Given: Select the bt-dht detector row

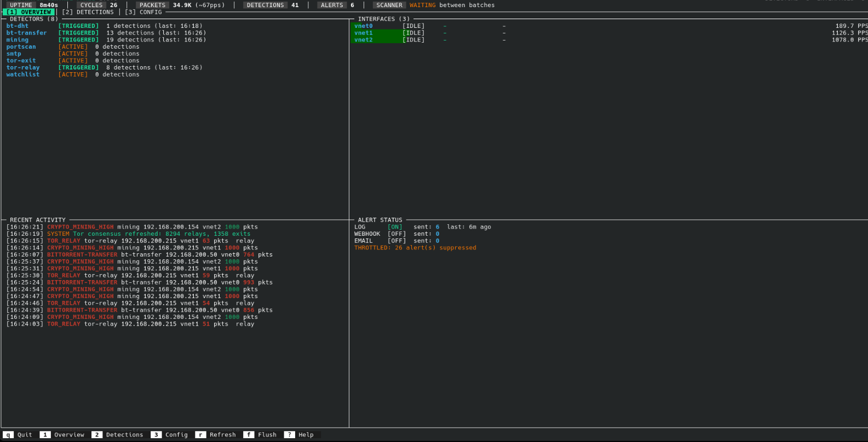Looking at the screenshot, I should click(18, 26).
